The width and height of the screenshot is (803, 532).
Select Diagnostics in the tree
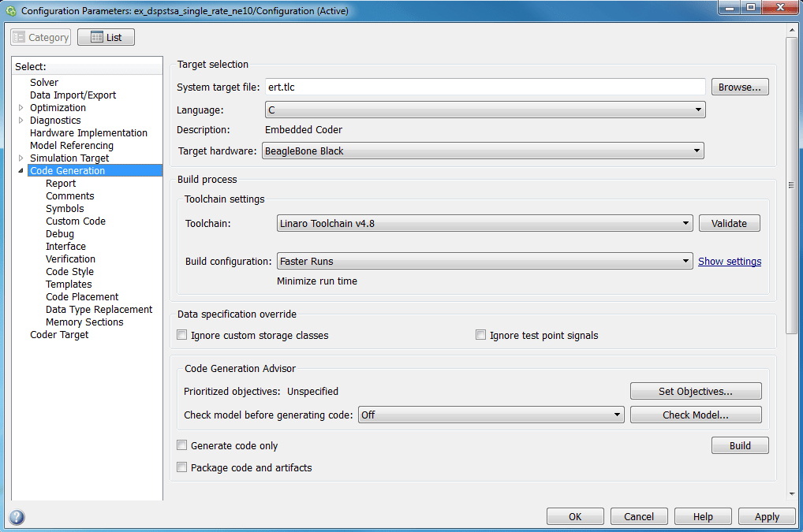(x=55, y=121)
